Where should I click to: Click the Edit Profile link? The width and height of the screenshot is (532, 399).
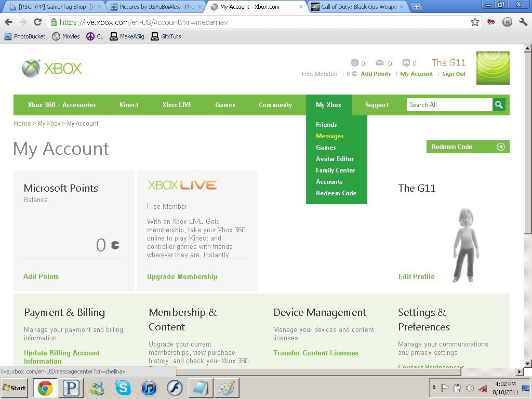(416, 276)
